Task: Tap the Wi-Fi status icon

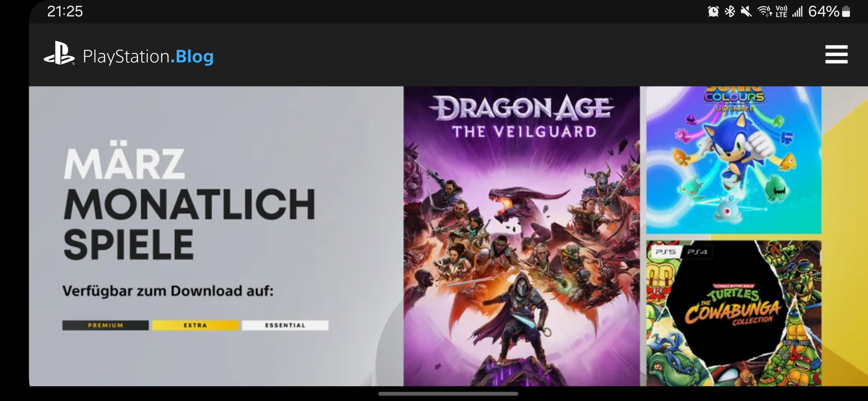Action: click(x=765, y=12)
